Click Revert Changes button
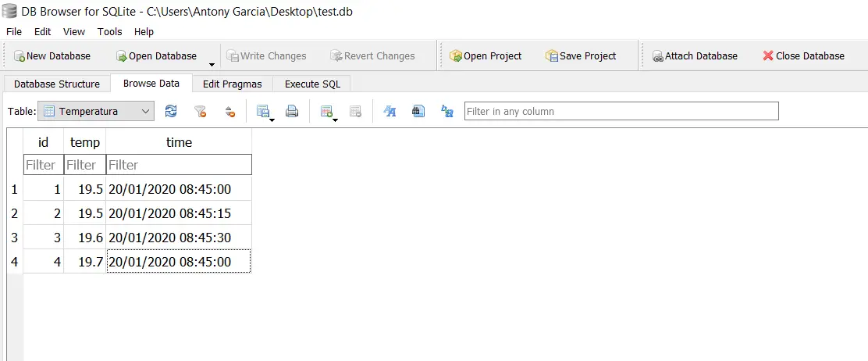Screen dimensions: 868x361 372,56
